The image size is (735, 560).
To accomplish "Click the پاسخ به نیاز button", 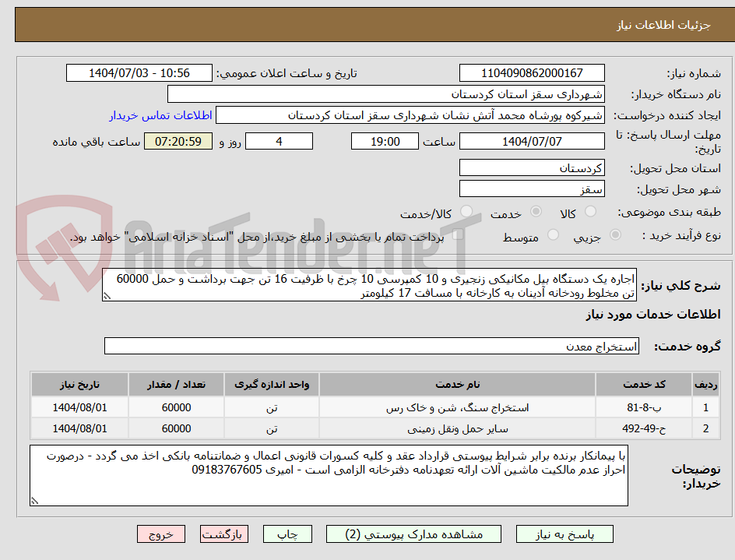I will pyautogui.click(x=564, y=534).
